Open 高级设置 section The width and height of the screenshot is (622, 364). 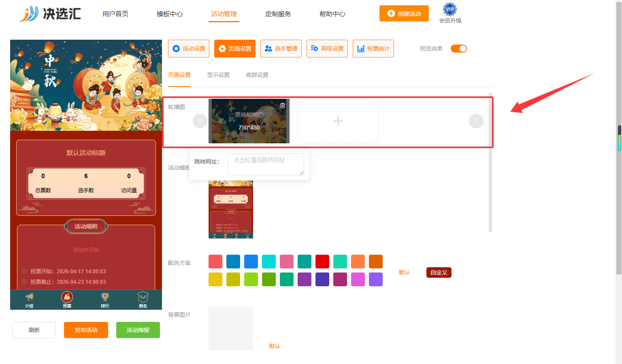click(327, 49)
